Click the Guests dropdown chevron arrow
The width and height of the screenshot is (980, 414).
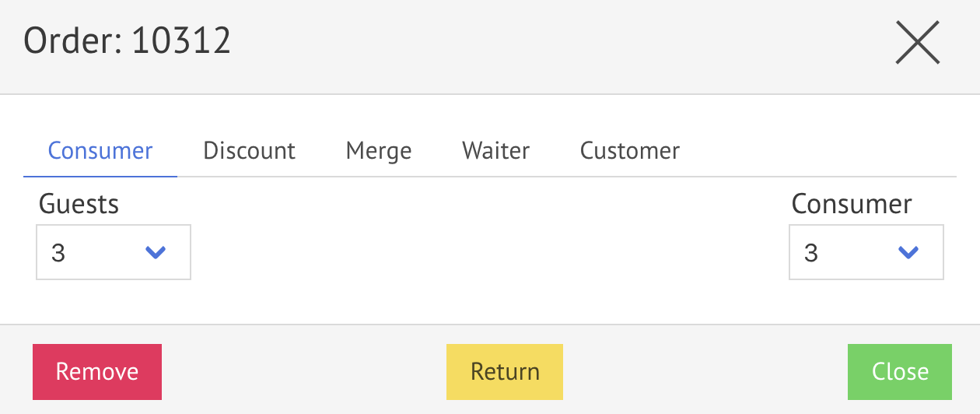point(156,252)
